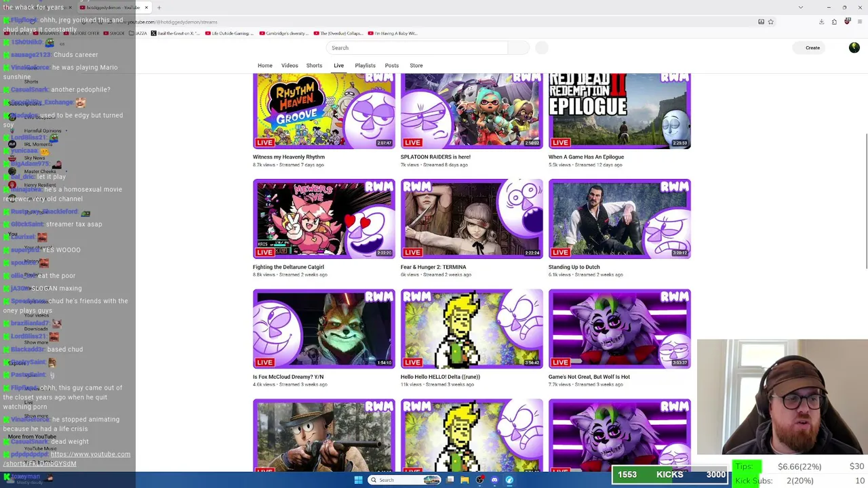This screenshot has width=868, height=488.
Task: Click the Windows taskbar Search box
Action: 404,480
